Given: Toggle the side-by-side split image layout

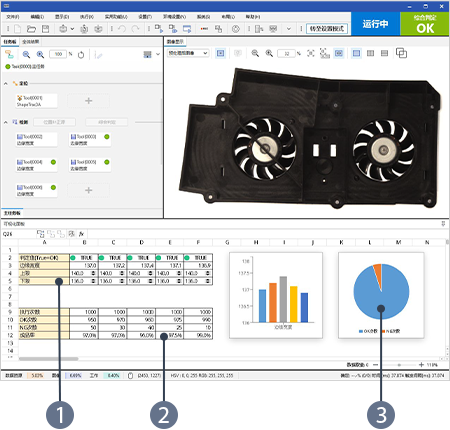Looking at the screenshot, I should [370, 53].
